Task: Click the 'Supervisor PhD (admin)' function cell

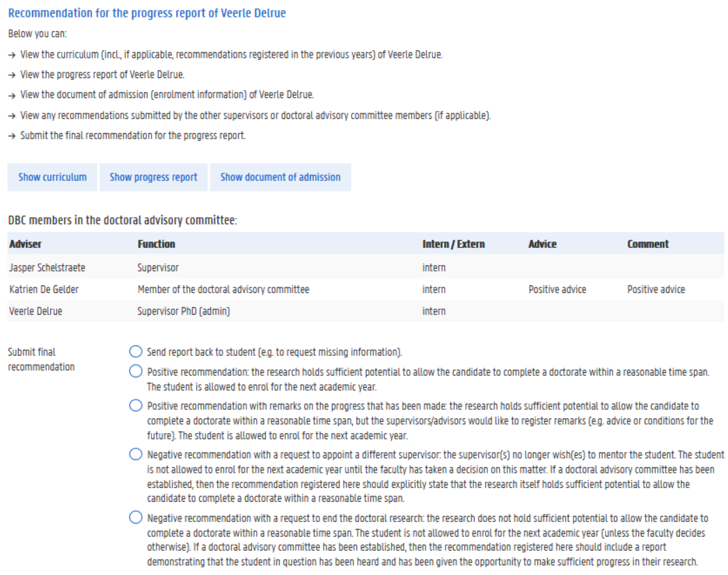Action: point(184,311)
